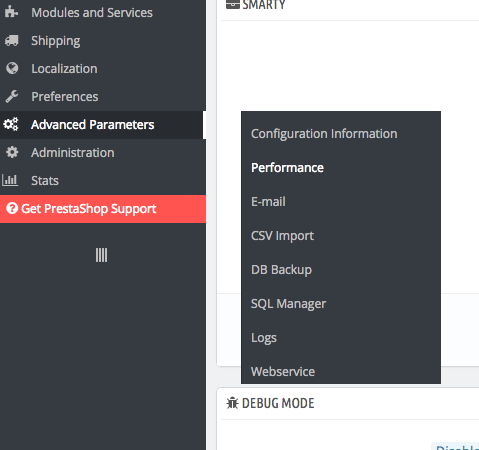Click the question mark support icon
479x450 pixels.
[12, 208]
